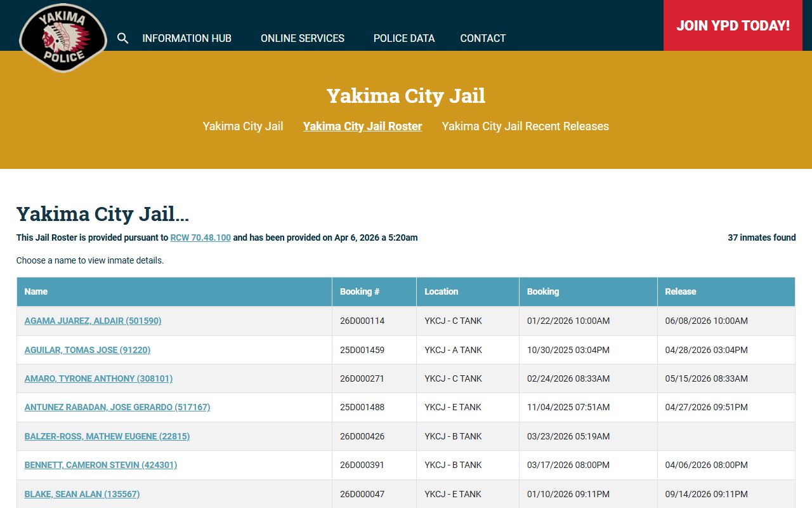Viewport: 812px width, 508px height.
Task: Select the Yakima City Jail Roster tab
Action: point(362,126)
